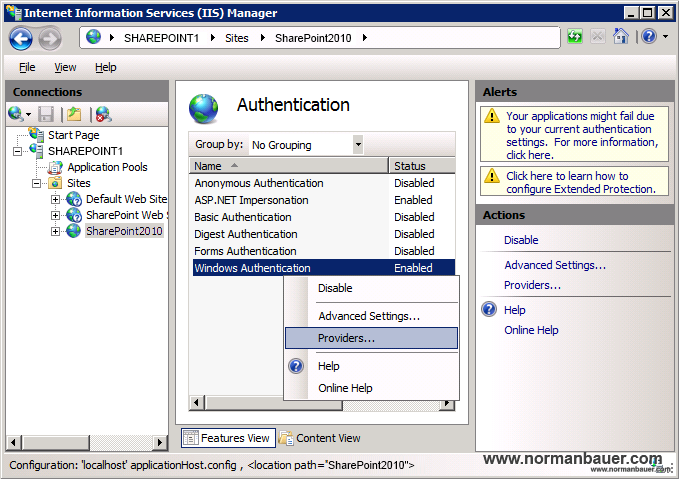This screenshot has height=479, width=679.
Task: Click the Application Pools icon in tree
Action: (55, 167)
